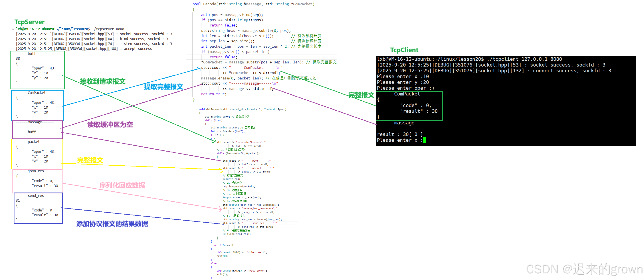Click the 'bool Decode' function signature line
This screenshot has height=280, width=644.
(253, 4)
